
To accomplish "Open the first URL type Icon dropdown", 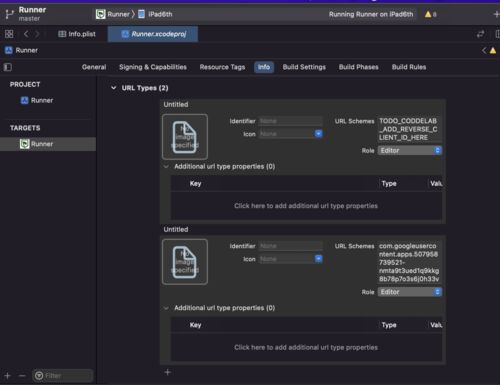I will (318, 134).
